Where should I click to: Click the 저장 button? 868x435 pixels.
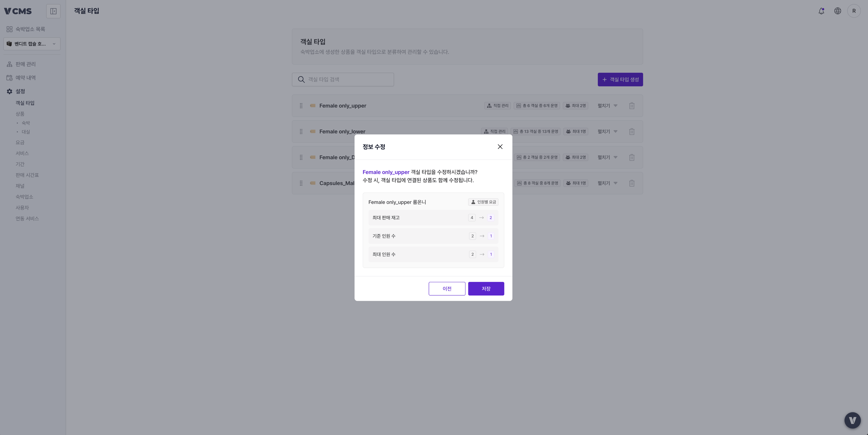(x=486, y=289)
